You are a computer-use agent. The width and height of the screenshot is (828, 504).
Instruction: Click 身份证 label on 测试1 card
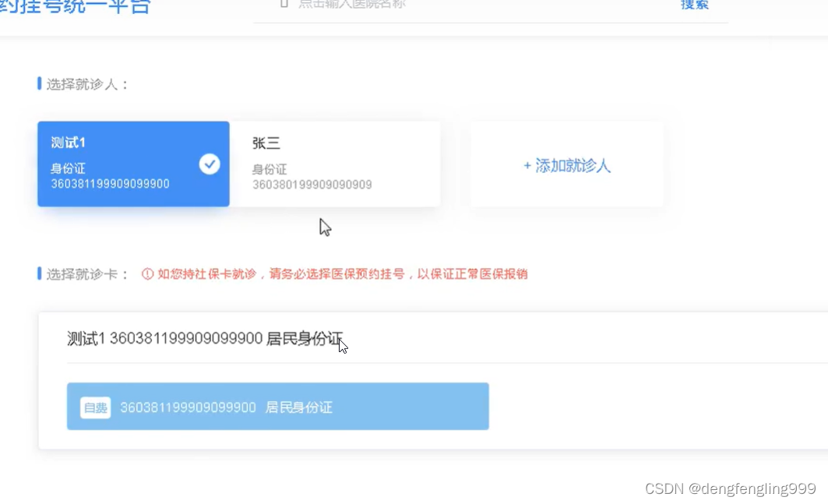(x=68, y=168)
